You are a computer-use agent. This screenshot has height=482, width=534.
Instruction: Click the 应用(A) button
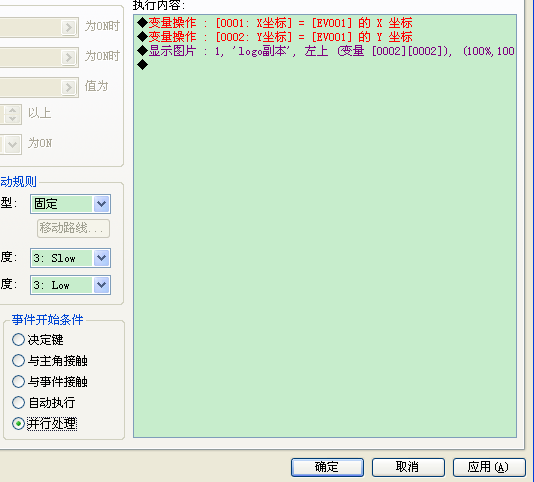[x=489, y=467]
